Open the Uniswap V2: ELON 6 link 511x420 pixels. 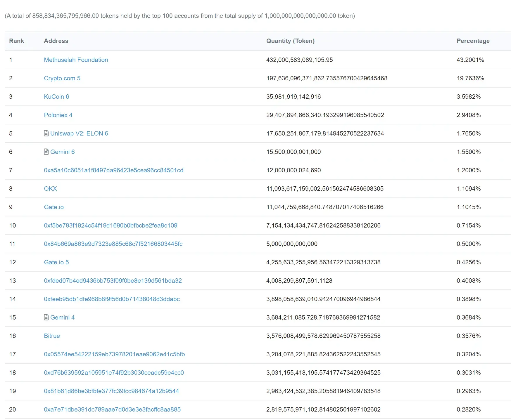(79, 133)
